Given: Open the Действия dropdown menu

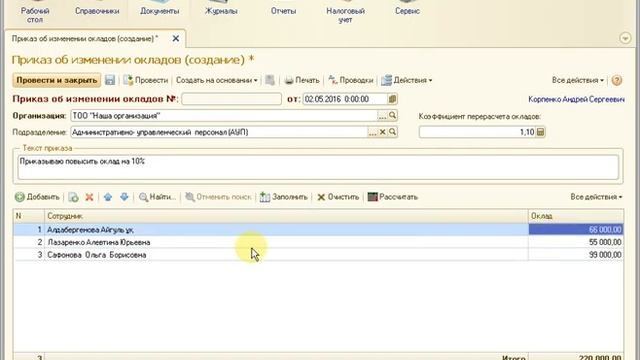Looking at the screenshot, I should (407, 80).
